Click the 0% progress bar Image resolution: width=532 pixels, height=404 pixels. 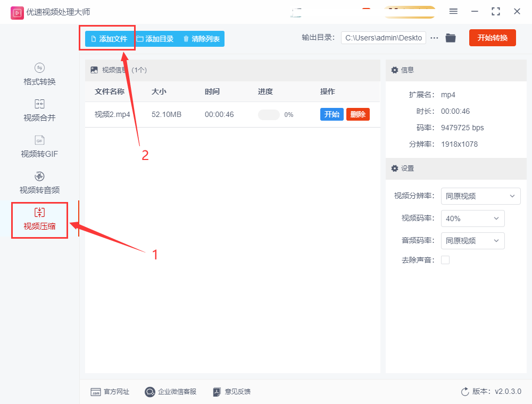[x=269, y=115]
